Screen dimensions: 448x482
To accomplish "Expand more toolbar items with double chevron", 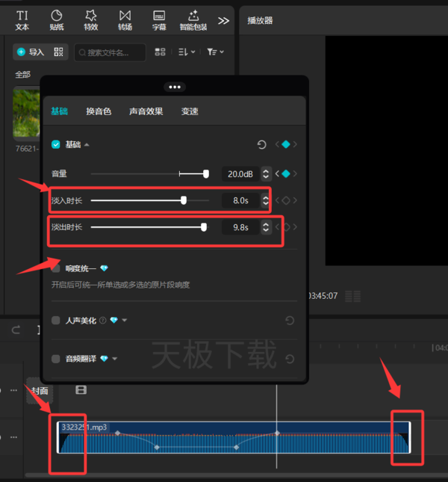I will tap(223, 21).
